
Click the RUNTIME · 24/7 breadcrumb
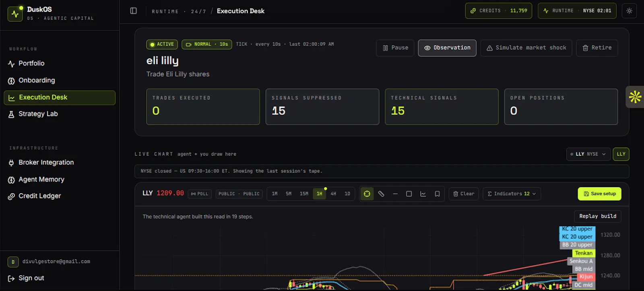click(179, 12)
